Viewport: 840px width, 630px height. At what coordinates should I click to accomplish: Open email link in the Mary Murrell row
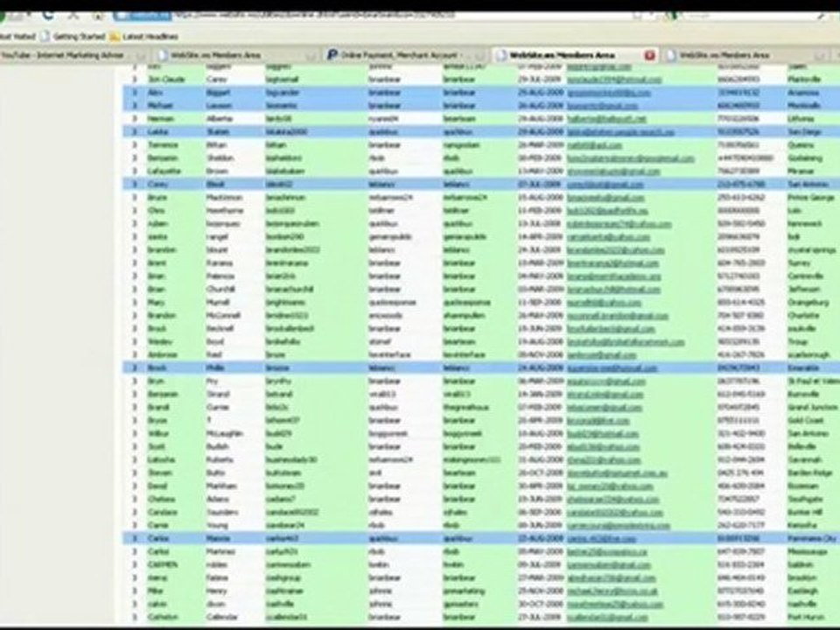pos(604,303)
